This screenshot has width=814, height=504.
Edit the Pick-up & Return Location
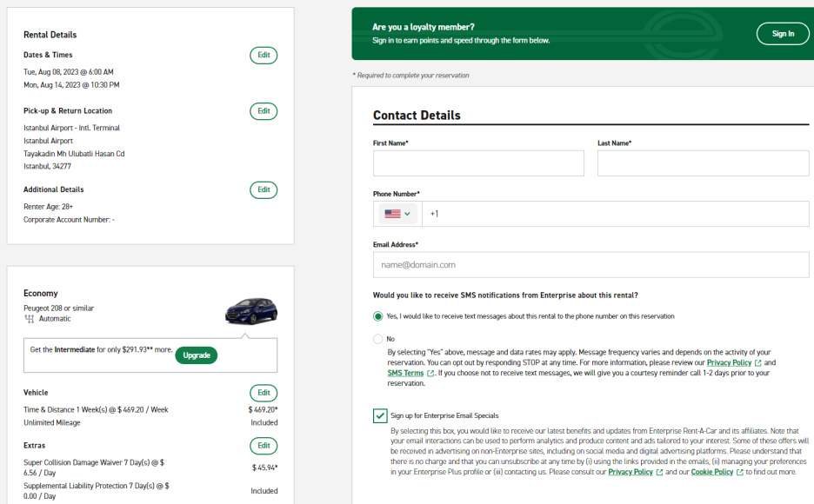tap(264, 111)
